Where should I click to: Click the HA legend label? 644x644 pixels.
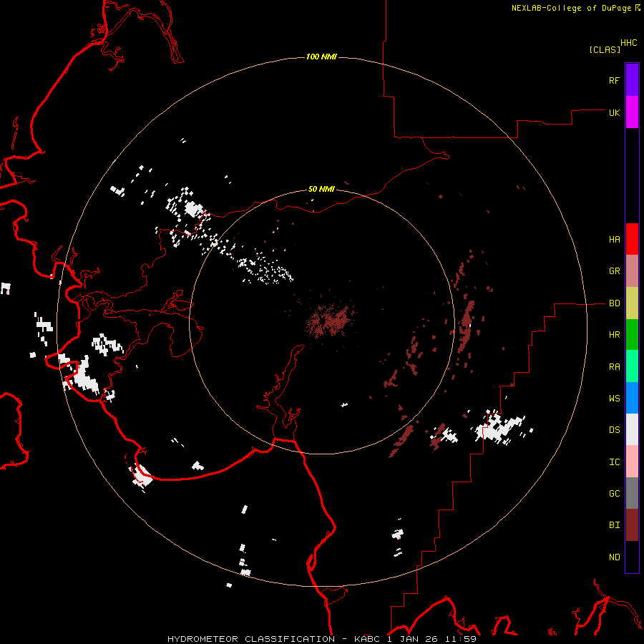click(614, 240)
